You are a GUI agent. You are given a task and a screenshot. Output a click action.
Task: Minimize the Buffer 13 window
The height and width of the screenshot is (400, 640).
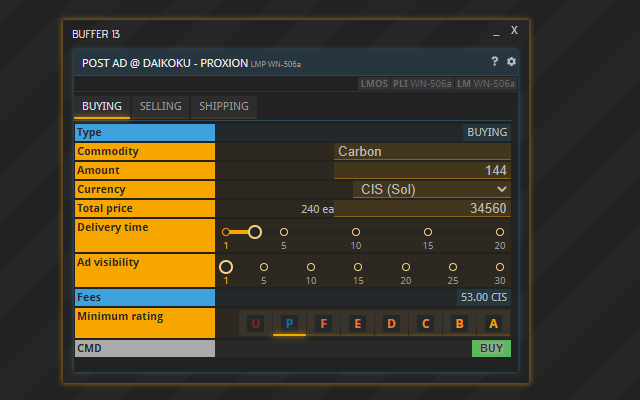point(496,34)
